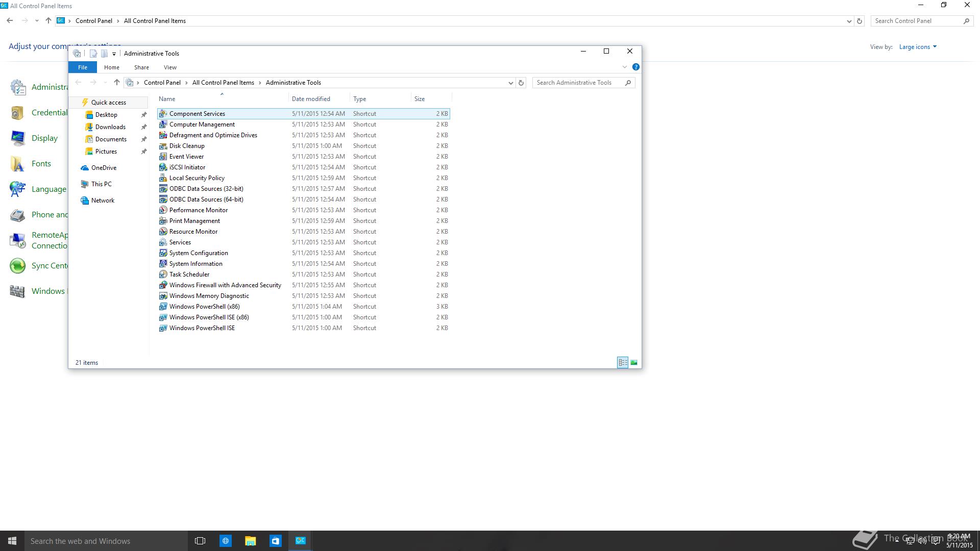Viewport: 980px width, 551px height.
Task: Expand the ribbon with the chevron
Action: point(624,67)
